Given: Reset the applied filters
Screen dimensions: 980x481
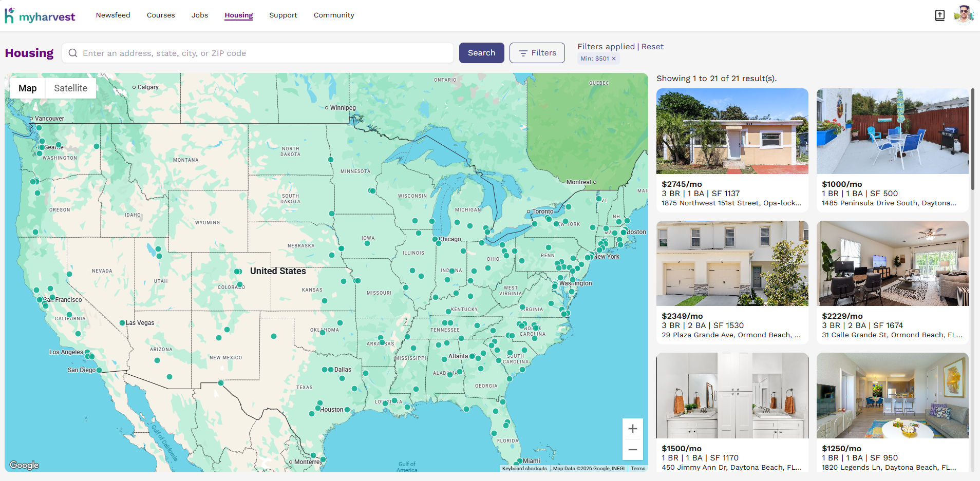Looking at the screenshot, I should point(652,47).
